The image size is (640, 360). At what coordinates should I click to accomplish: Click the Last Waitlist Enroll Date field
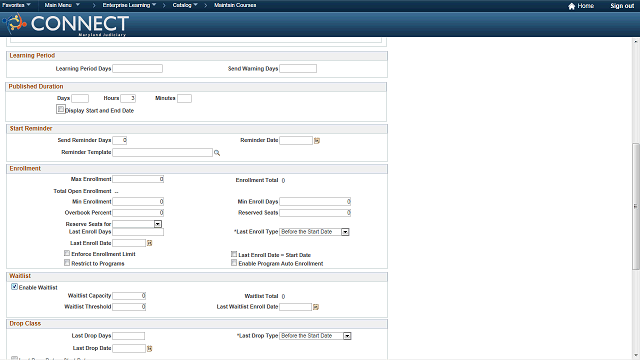[x=296, y=307]
